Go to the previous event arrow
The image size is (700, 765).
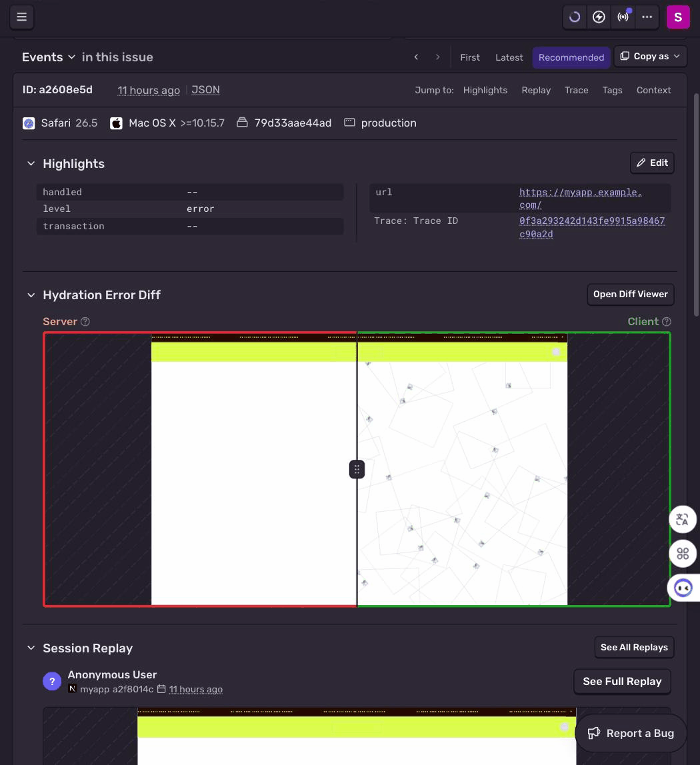click(416, 57)
